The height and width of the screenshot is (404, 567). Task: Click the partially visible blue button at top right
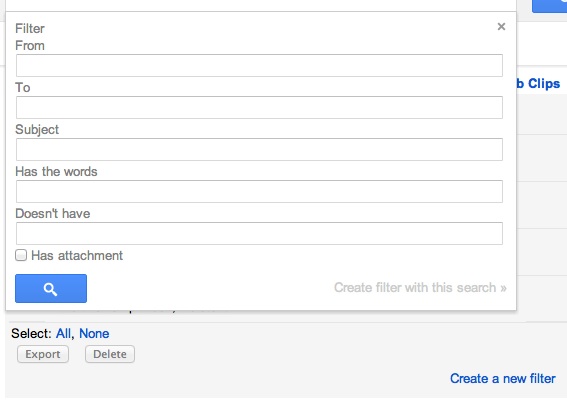coord(549,6)
